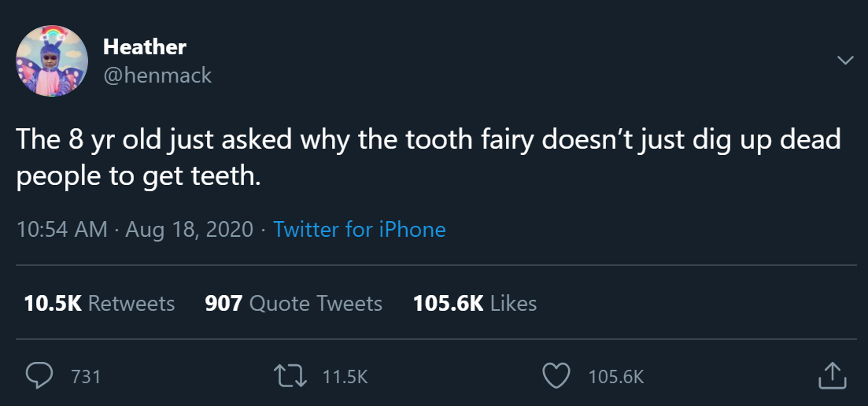Image resolution: width=868 pixels, height=406 pixels.
Task: Like the tweet with the heart icon
Action: point(557,376)
